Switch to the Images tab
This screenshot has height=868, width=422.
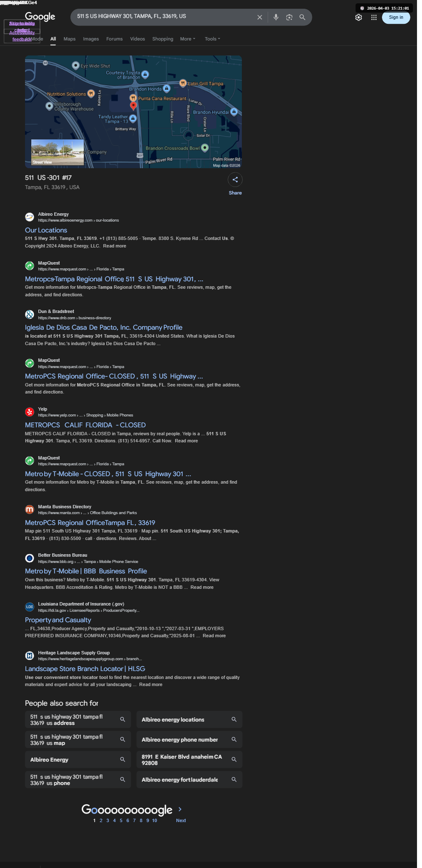coord(91,39)
